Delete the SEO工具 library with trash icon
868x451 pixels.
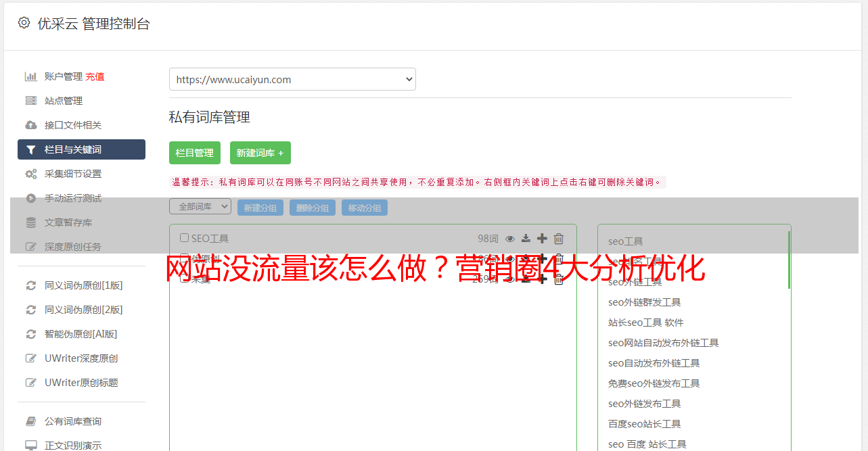pyautogui.click(x=559, y=238)
